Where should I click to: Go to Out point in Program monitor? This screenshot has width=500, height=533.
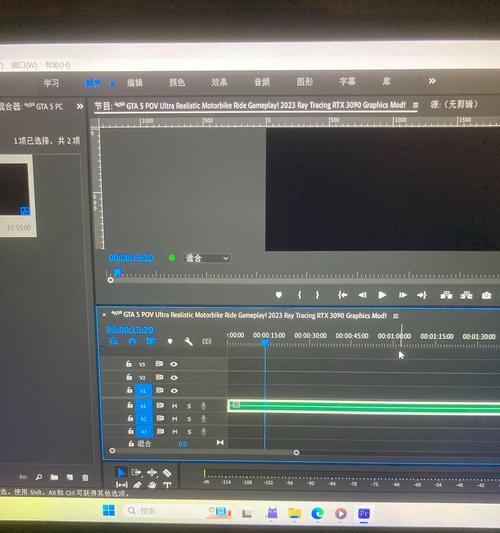[422, 295]
